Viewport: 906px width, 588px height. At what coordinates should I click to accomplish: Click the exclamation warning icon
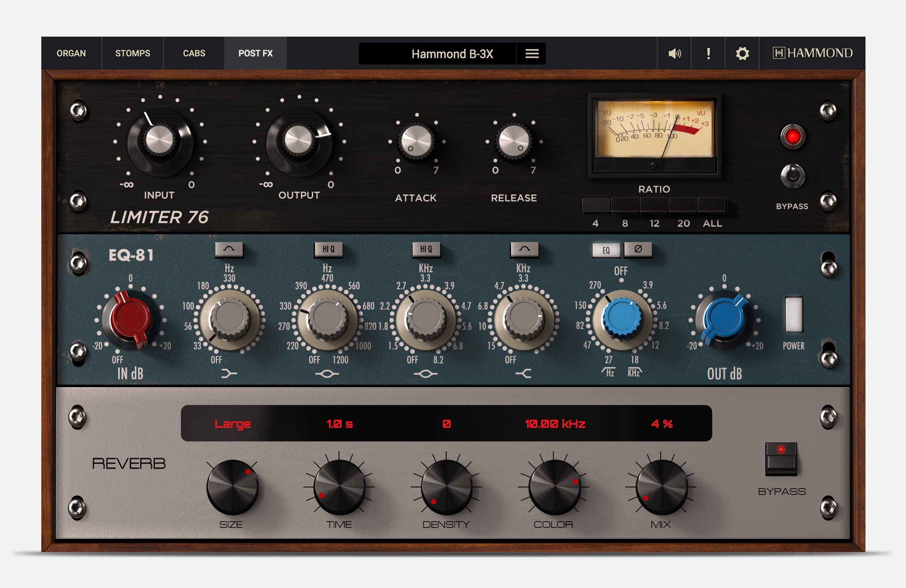708,53
